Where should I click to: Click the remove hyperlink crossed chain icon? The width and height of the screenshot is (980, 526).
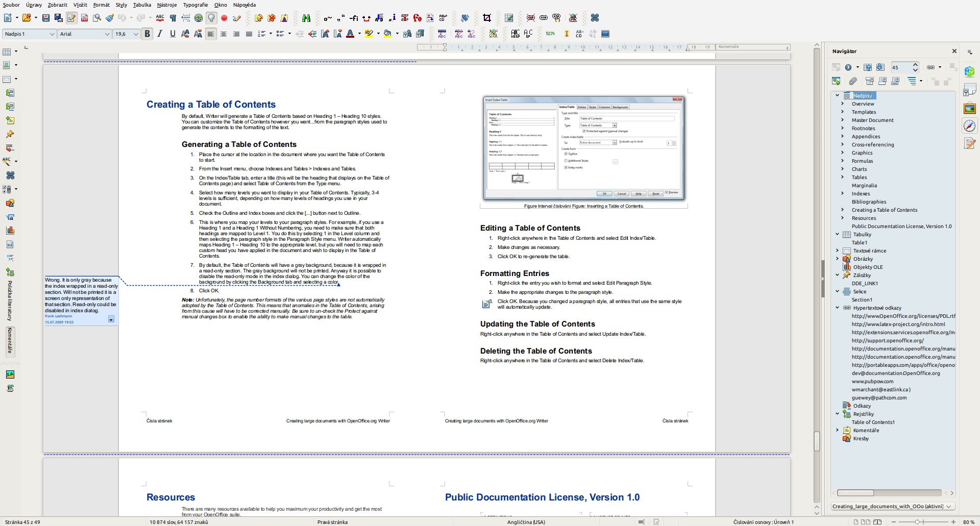531,18
